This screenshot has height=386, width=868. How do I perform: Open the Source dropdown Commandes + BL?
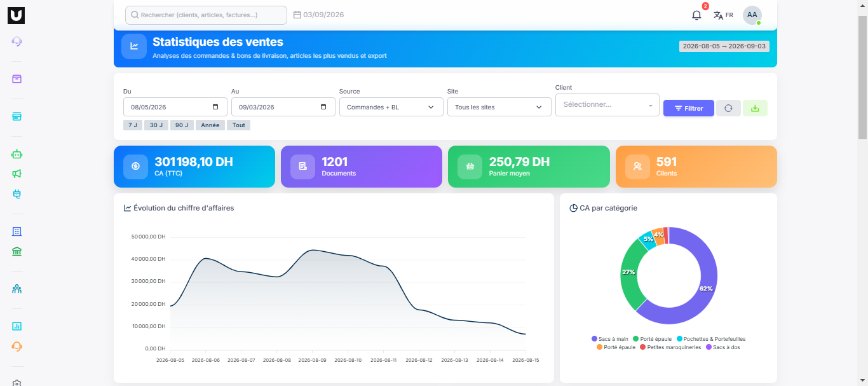tap(391, 107)
